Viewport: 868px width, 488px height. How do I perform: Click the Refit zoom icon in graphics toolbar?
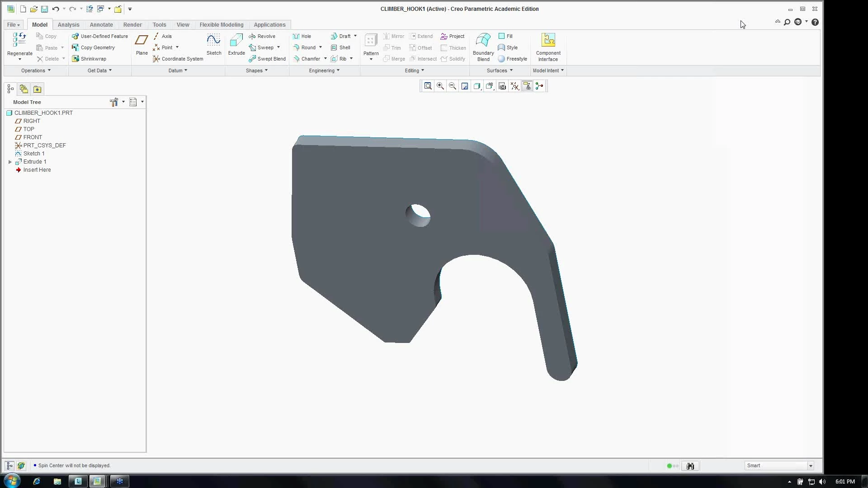[428, 86]
